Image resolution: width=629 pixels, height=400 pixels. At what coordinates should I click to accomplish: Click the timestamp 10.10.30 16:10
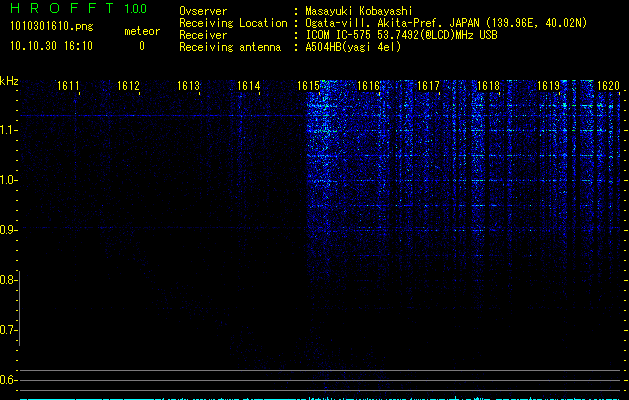51,46
